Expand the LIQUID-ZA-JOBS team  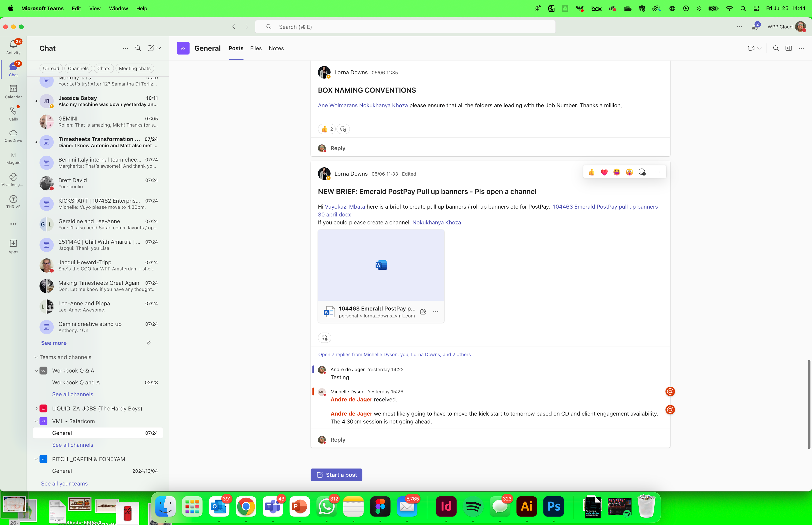point(36,408)
